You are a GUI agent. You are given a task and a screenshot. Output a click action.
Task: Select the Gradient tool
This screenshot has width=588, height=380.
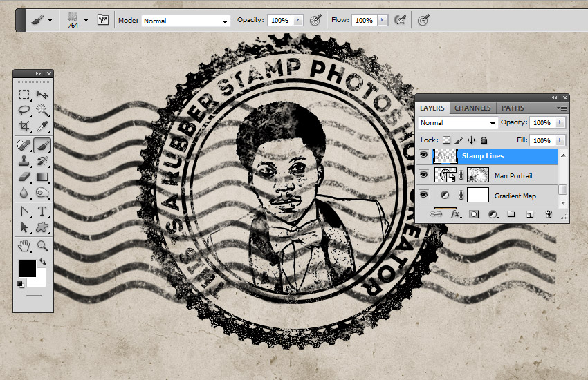[42, 178]
